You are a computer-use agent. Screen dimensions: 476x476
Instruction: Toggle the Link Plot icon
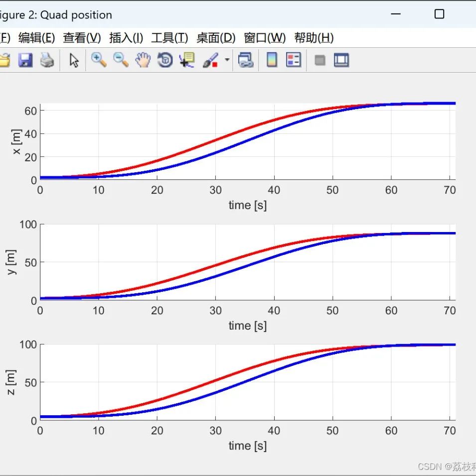pos(246,60)
